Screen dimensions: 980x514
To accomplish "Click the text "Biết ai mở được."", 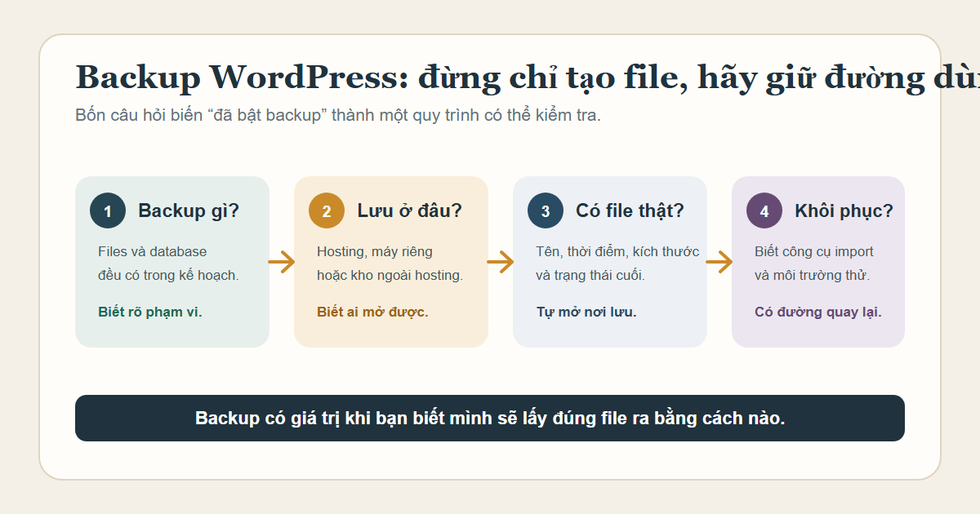I will click(x=372, y=312).
